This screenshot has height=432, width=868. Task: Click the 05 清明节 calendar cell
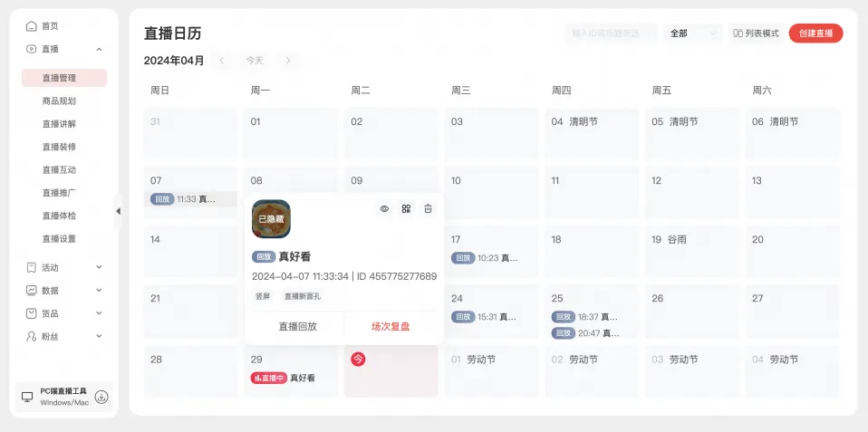click(x=692, y=134)
